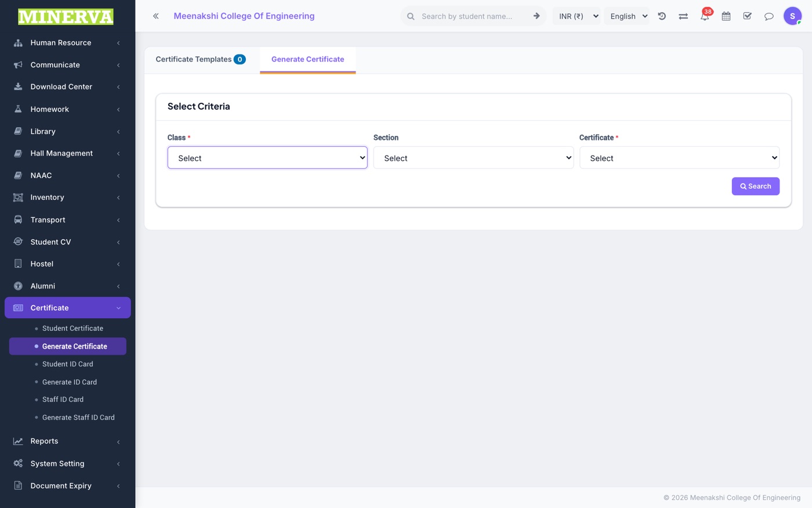Click Human Resource sitemap icon
This screenshot has width=812, height=508.
point(18,43)
